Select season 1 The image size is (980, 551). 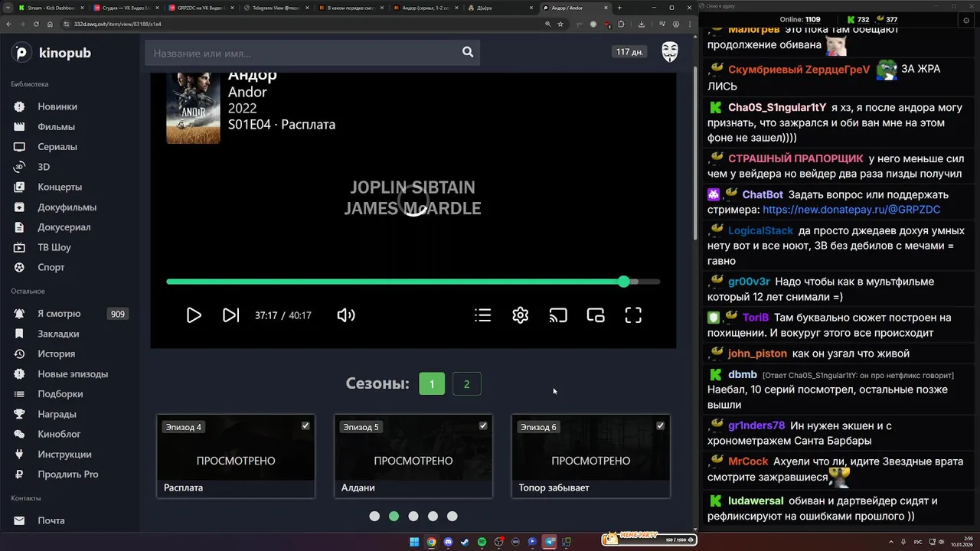coord(432,383)
